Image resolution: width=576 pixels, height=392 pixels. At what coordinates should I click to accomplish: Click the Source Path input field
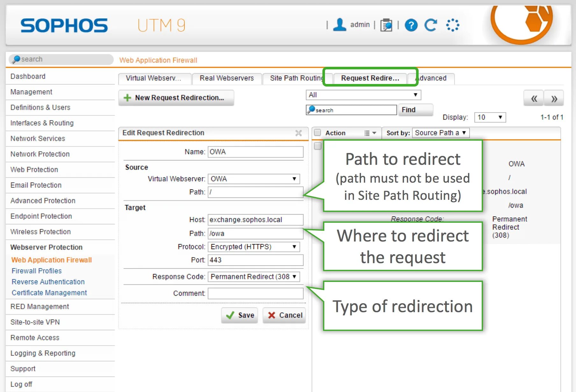click(x=256, y=192)
